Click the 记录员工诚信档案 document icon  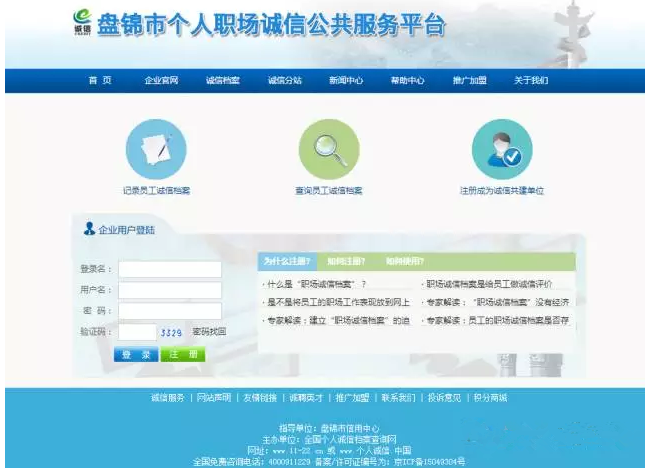(x=156, y=150)
